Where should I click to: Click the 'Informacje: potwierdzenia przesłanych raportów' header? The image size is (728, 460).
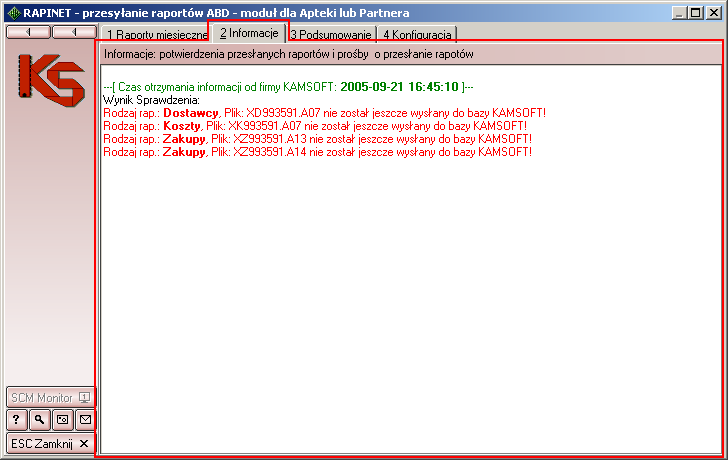(x=288, y=54)
